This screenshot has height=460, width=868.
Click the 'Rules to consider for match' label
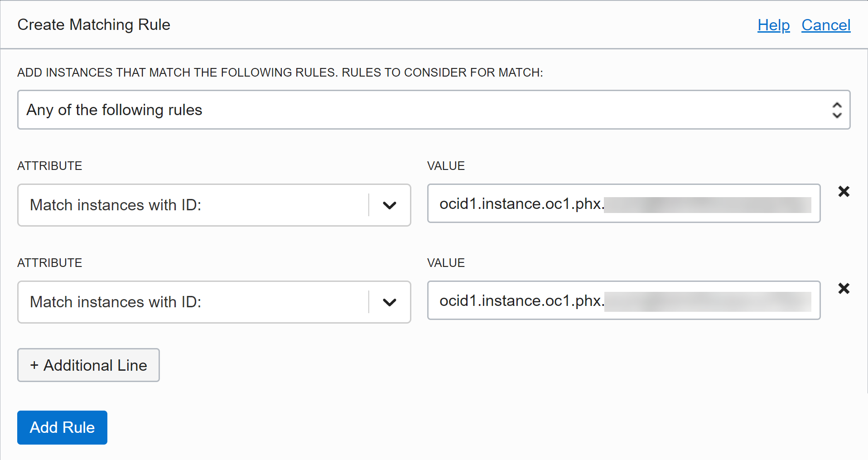pyautogui.click(x=280, y=73)
